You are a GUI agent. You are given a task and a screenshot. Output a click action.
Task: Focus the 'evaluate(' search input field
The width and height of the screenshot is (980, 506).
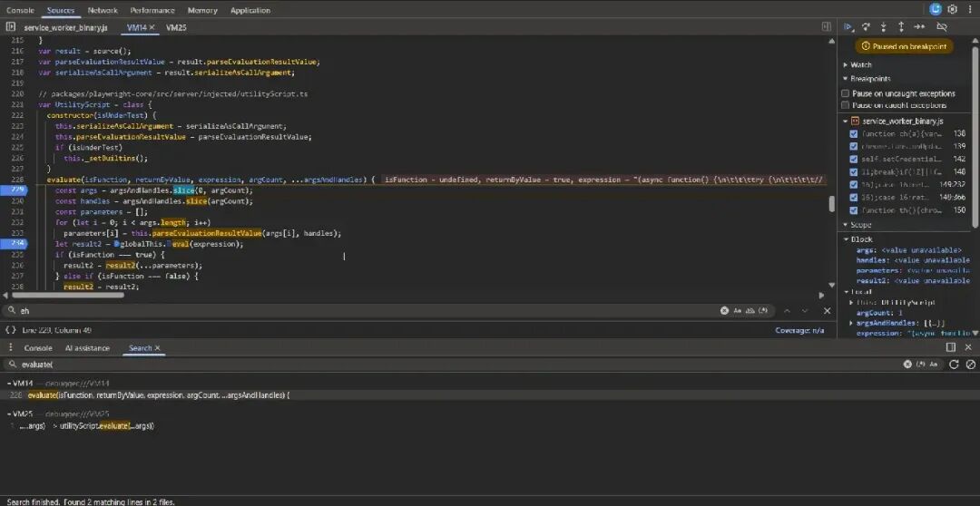(x=459, y=365)
